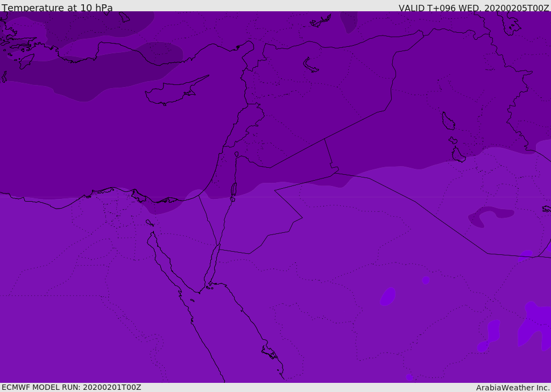Click the dark curved patch over Kuwait region
The height and width of the screenshot is (392, 551).
pyautogui.click(x=489, y=215)
